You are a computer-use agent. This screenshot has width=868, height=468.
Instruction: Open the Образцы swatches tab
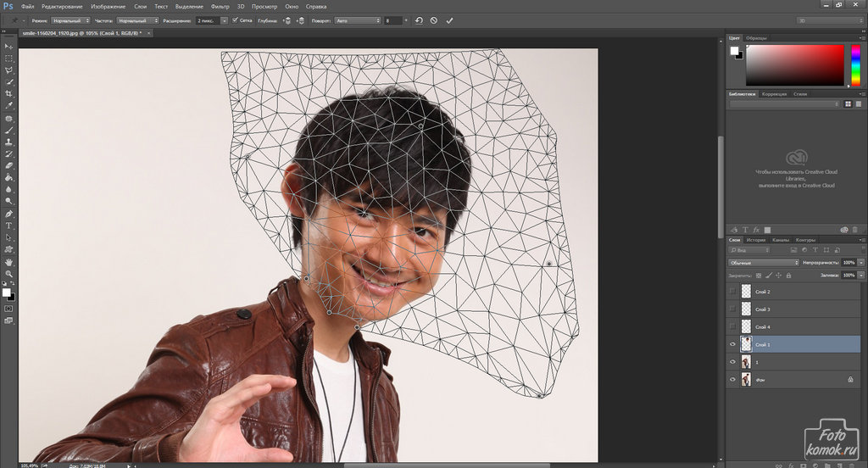pyautogui.click(x=757, y=38)
